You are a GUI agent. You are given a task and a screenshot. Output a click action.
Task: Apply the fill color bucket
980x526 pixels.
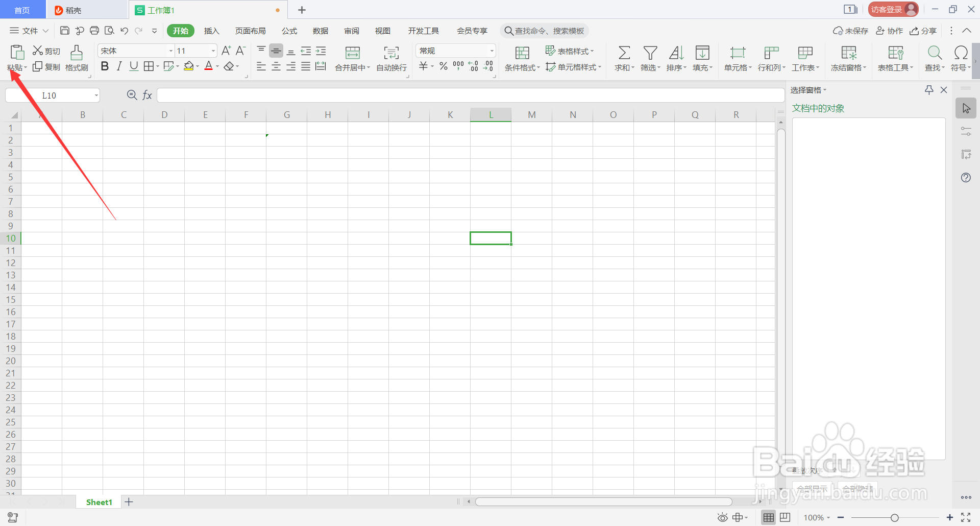point(189,66)
